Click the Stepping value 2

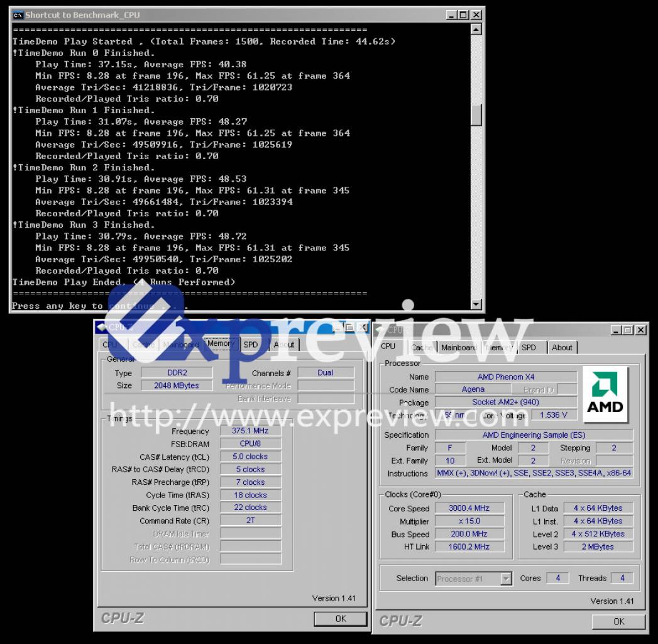point(615,448)
